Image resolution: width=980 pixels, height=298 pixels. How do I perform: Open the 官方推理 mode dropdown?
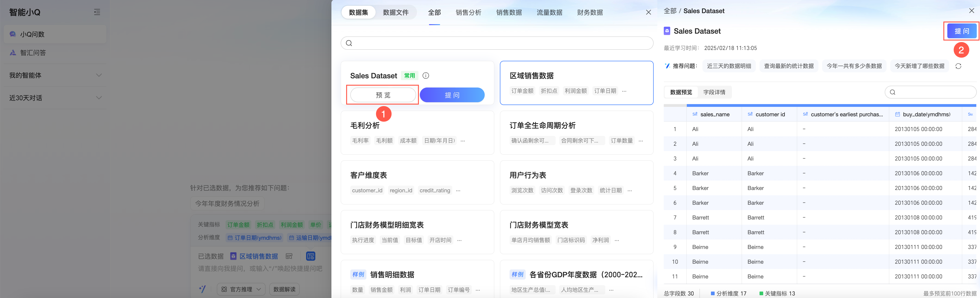pos(241,289)
